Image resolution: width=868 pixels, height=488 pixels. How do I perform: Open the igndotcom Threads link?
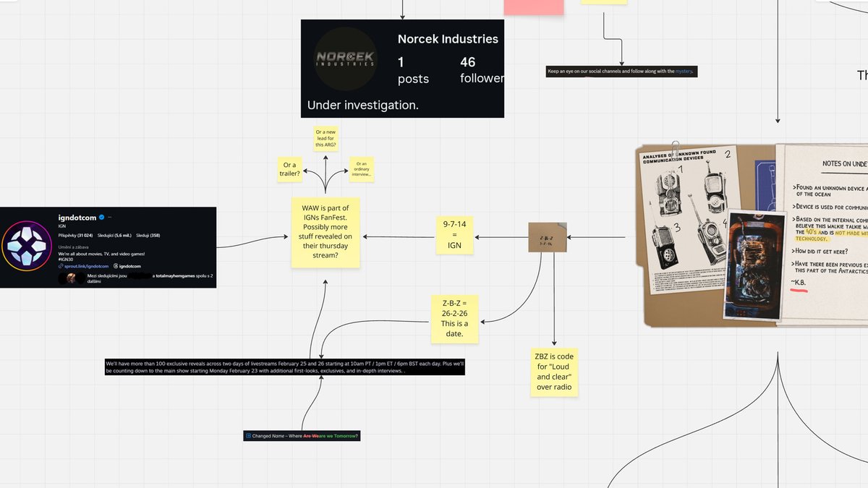click(126, 267)
